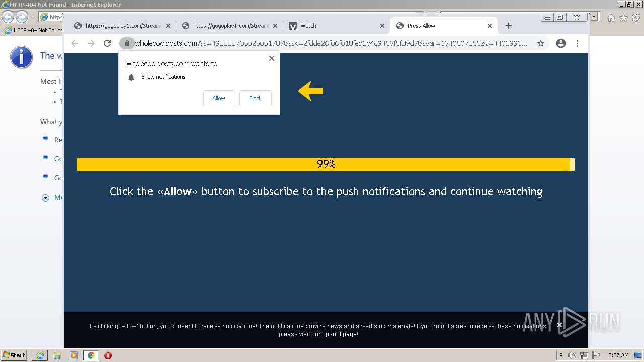Open the opt-out page link
644x362 pixels.
340,334
